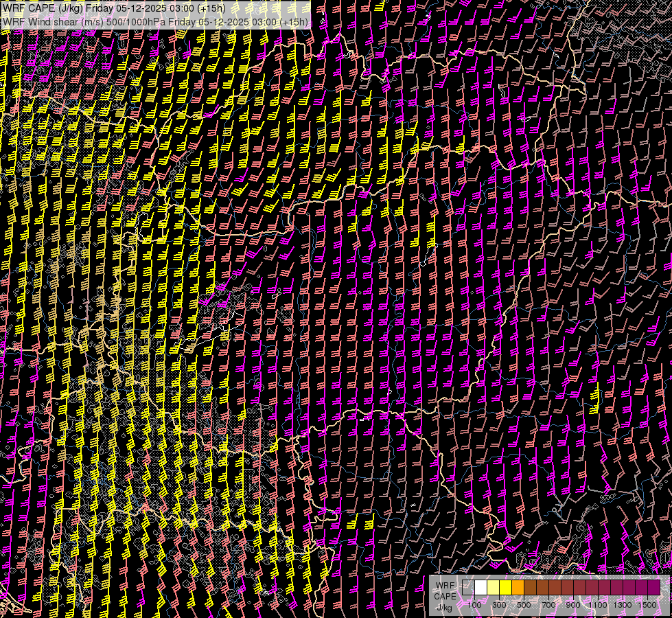The image size is (672, 618).
Task: Select the 300 value on the legend scale
Action: tap(499, 605)
